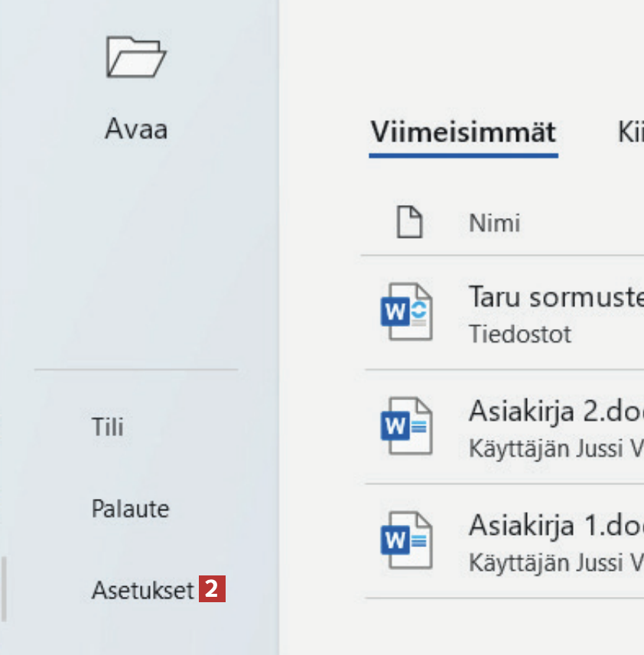The width and height of the screenshot is (644, 655).
Task: Click the red number 2 badge
Action: [213, 590]
